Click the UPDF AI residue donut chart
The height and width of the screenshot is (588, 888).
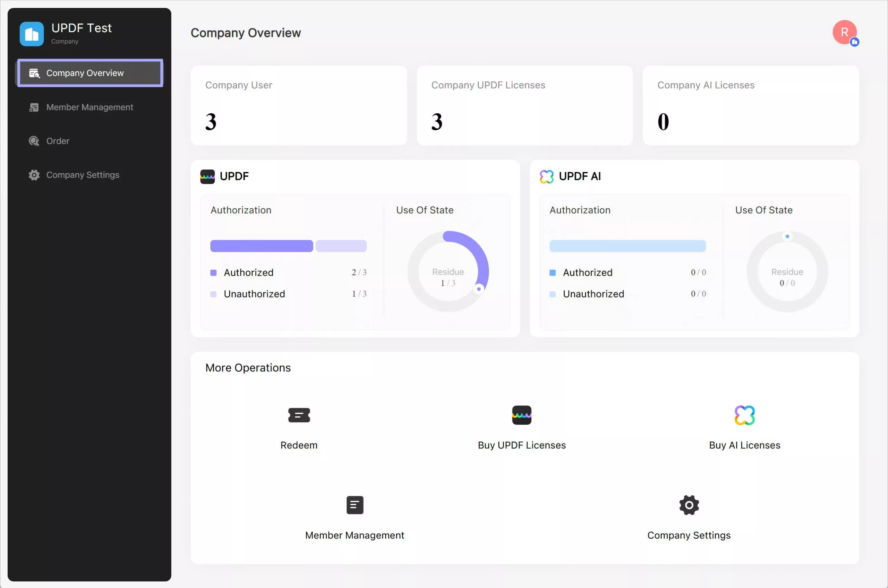coord(787,271)
